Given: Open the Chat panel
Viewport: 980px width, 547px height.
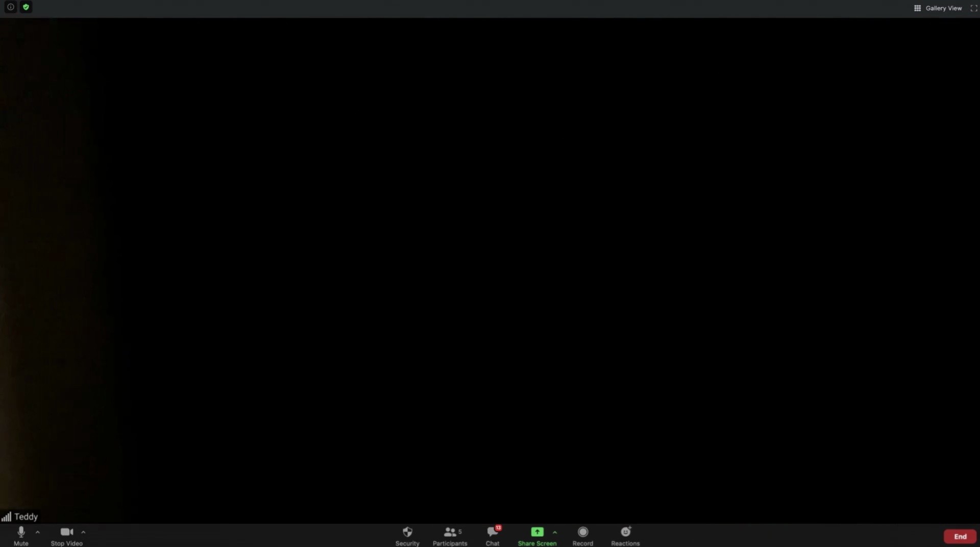Looking at the screenshot, I should coord(493,536).
